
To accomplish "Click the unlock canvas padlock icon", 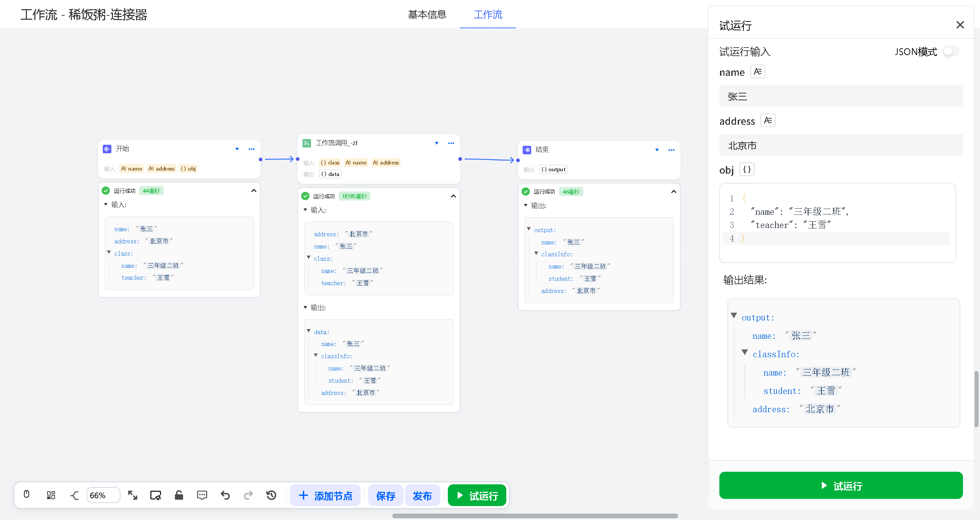I will [179, 495].
